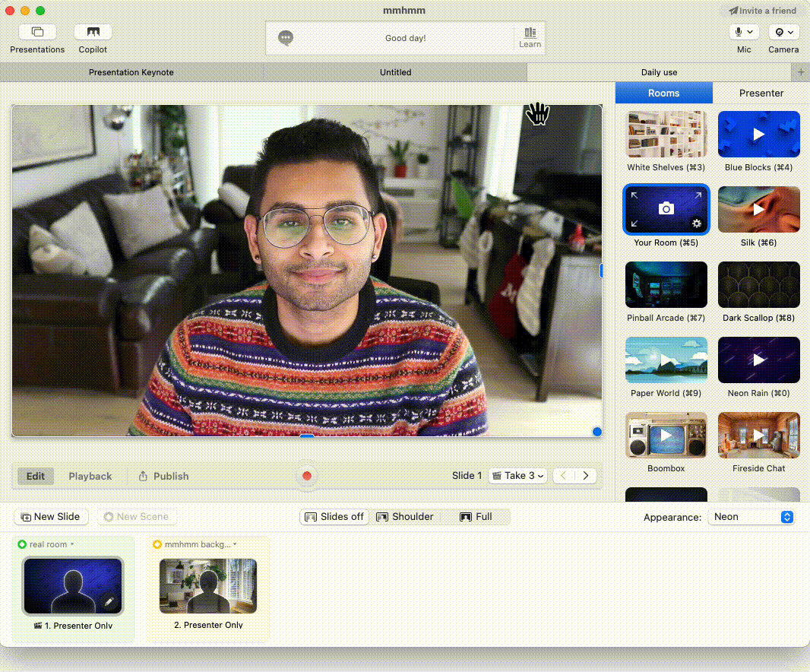Image resolution: width=810 pixels, height=672 pixels.
Task: Open the Presentation Keynote tab
Action: pos(131,72)
